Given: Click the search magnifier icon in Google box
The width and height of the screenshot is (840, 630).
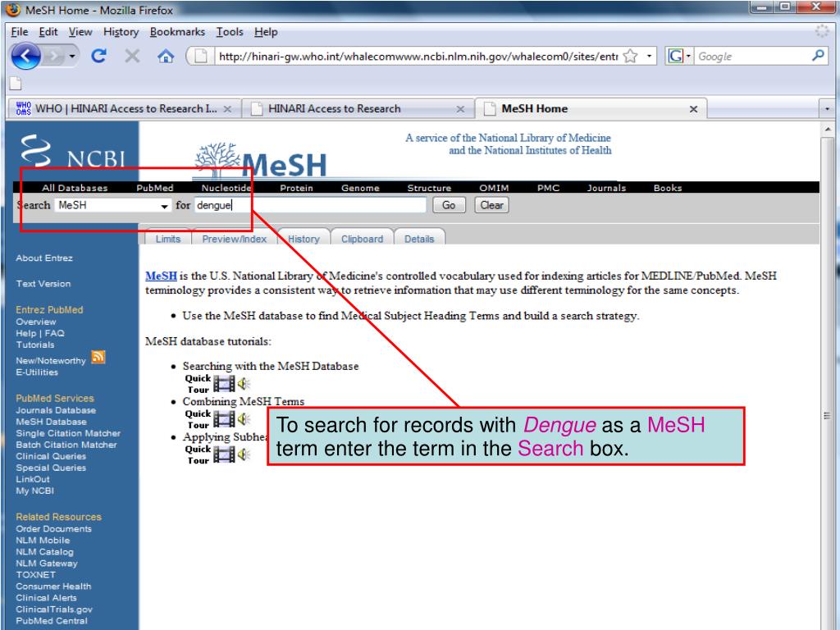Looking at the screenshot, I should click(818, 55).
